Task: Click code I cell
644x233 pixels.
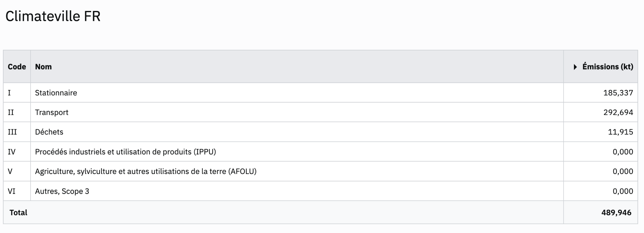Action: coord(17,93)
